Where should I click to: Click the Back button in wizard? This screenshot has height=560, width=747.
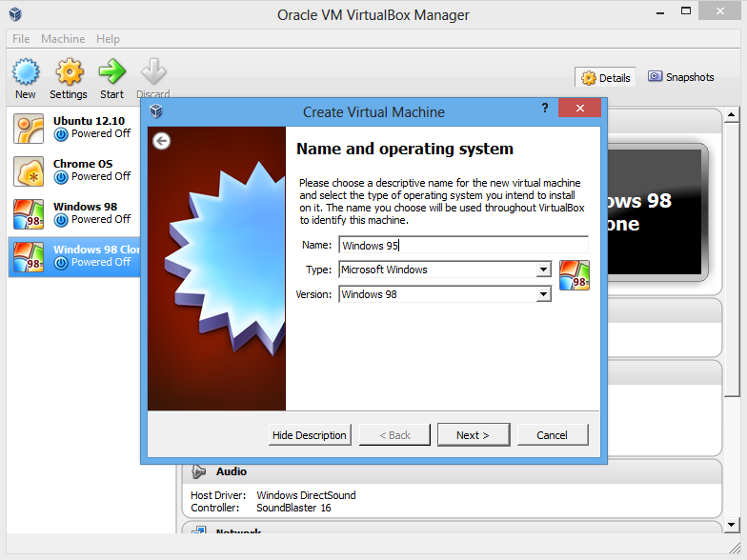pos(394,434)
